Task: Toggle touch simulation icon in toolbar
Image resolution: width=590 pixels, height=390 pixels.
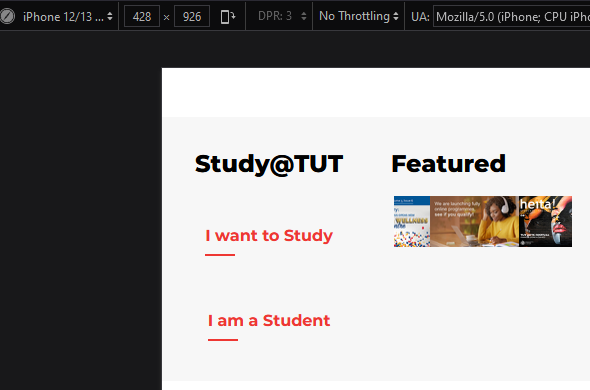Action: (x=7, y=16)
